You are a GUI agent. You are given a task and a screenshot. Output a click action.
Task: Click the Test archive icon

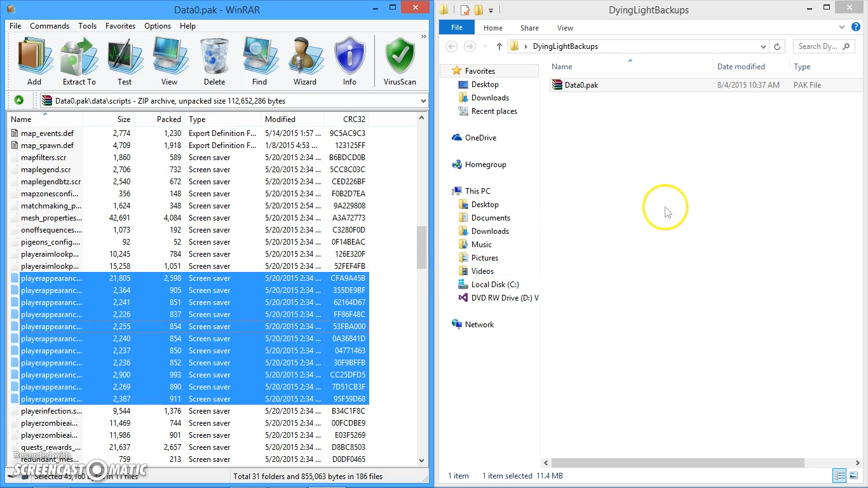125,62
